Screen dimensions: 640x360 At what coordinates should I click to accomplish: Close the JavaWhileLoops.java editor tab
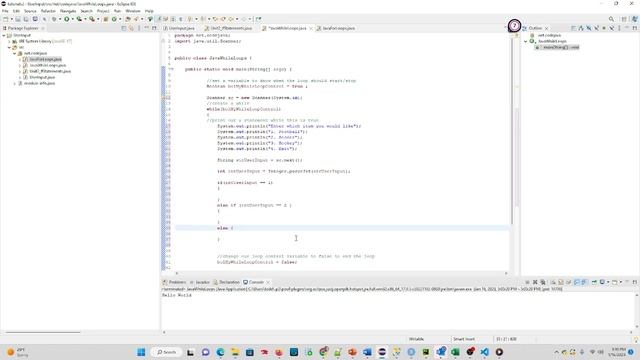click(x=311, y=28)
